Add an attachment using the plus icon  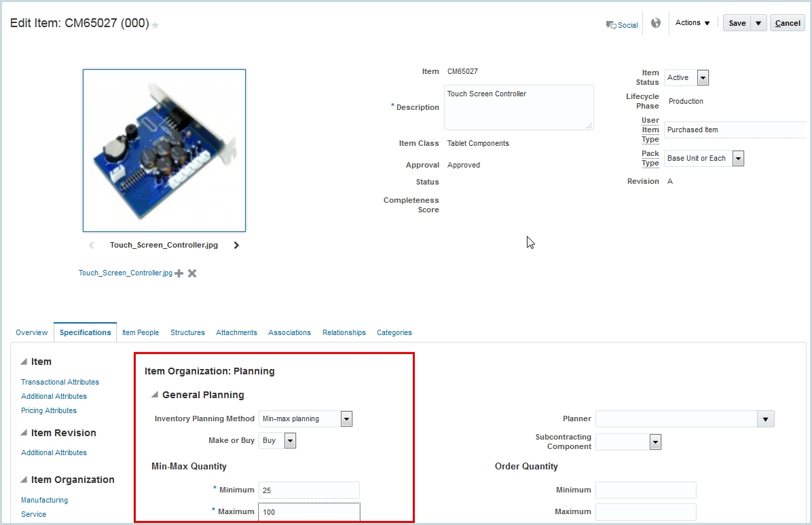[178, 273]
